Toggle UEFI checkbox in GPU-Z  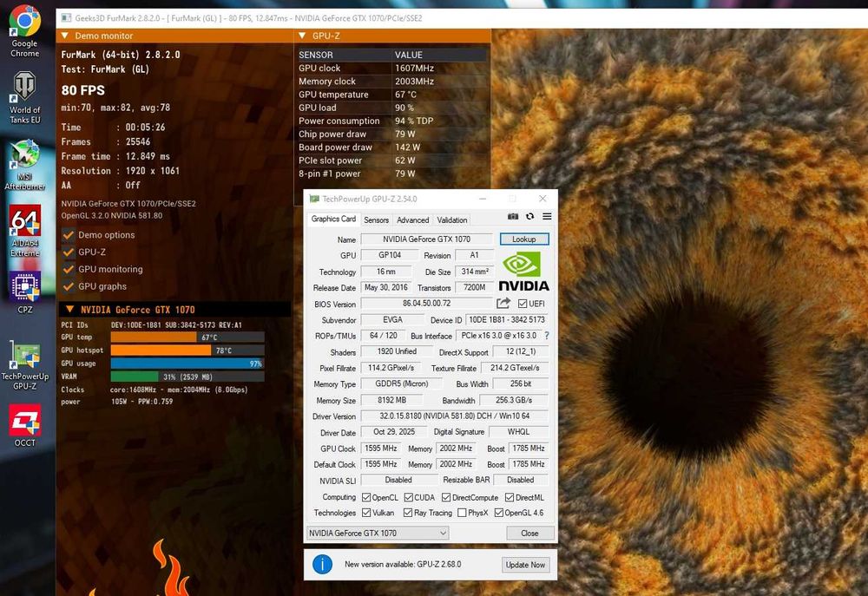(x=522, y=304)
